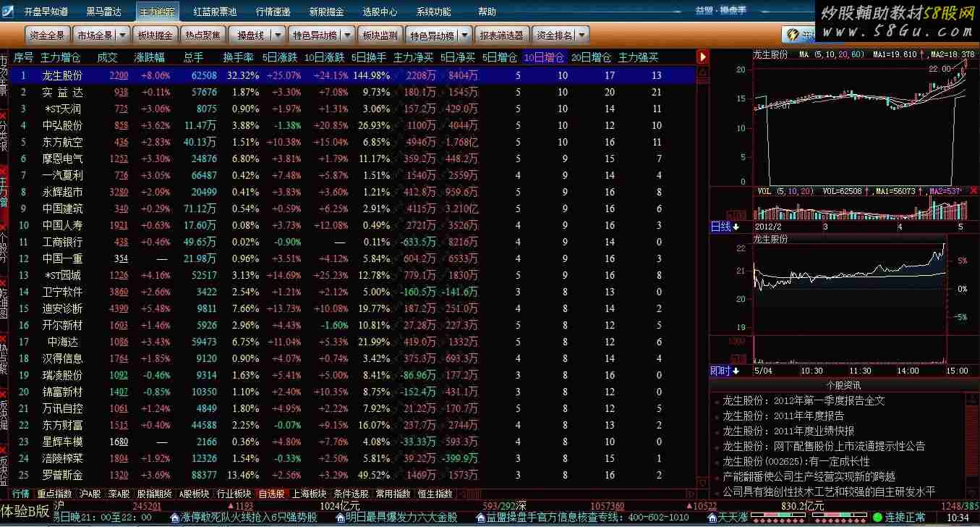The width and height of the screenshot is (980, 527).
Task: Click the 资金全景 toolbar button
Action: point(48,35)
